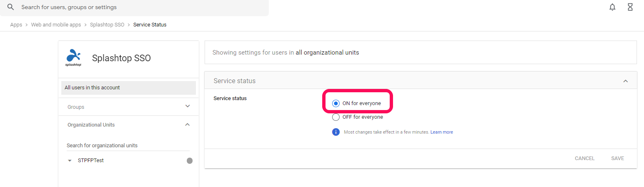Image resolution: width=644 pixels, height=187 pixels.
Task: Expand the Groups section
Action: pos(188,106)
